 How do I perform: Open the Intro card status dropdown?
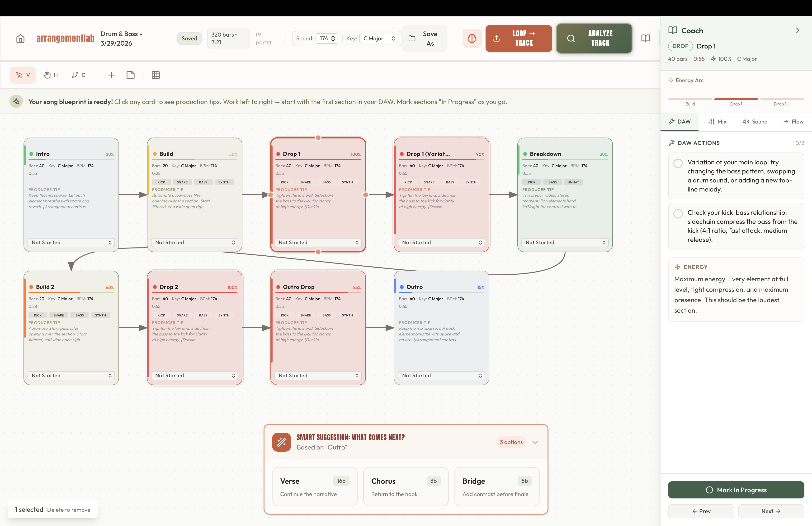(x=71, y=242)
